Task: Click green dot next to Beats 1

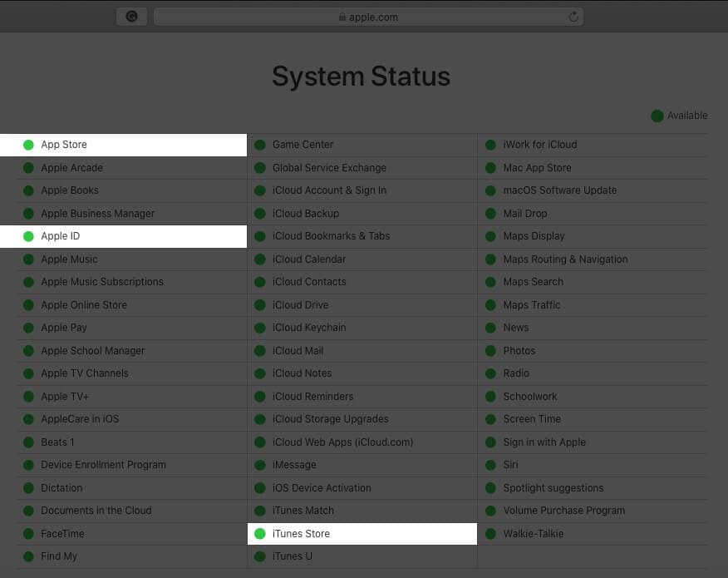Action: tap(28, 442)
